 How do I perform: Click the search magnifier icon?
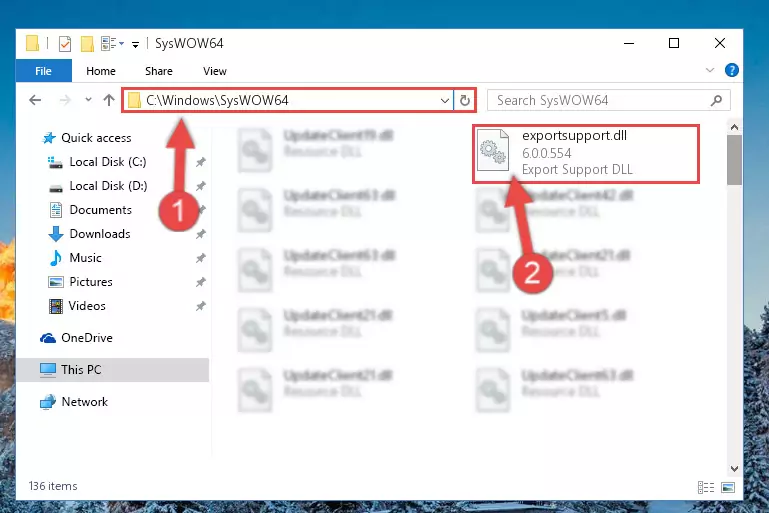[x=717, y=101]
